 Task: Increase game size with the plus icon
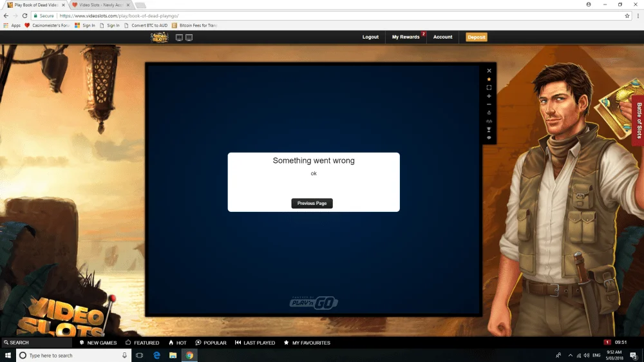489,96
